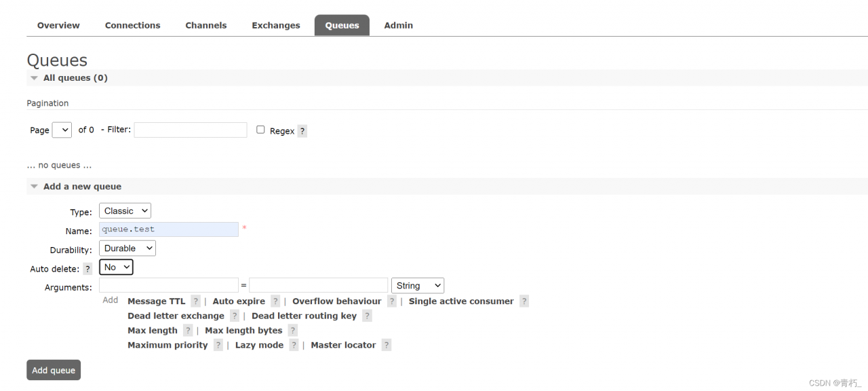Add Message TTL argument
The height and width of the screenshot is (391, 868).
tap(156, 301)
